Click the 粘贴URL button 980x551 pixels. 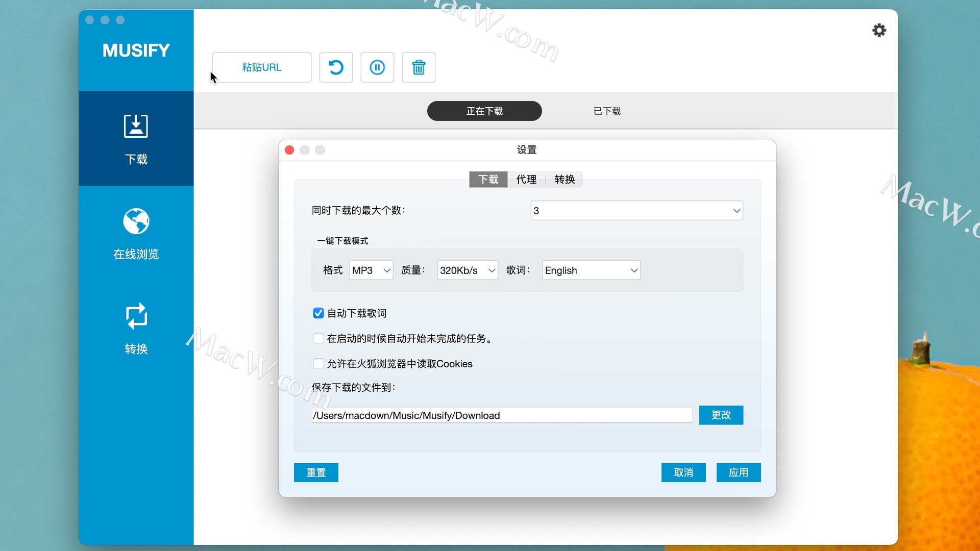point(262,67)
